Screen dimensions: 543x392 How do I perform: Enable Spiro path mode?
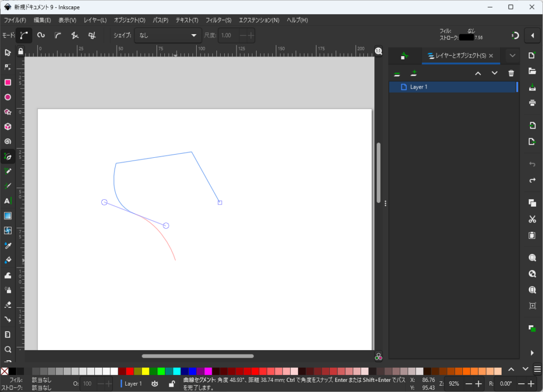pos(41,35)
